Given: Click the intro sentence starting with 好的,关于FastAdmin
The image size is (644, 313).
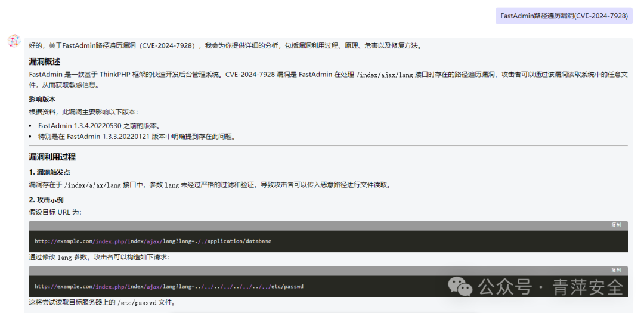Looking at the screenshot, I should (225, 45).
